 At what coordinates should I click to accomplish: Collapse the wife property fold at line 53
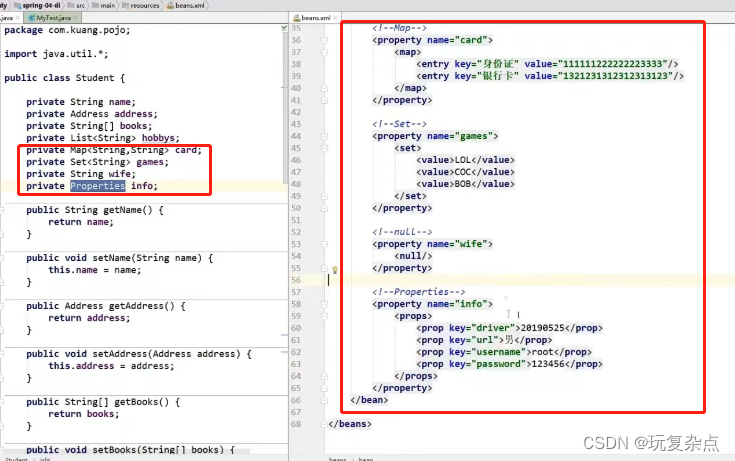click(324, 244)
